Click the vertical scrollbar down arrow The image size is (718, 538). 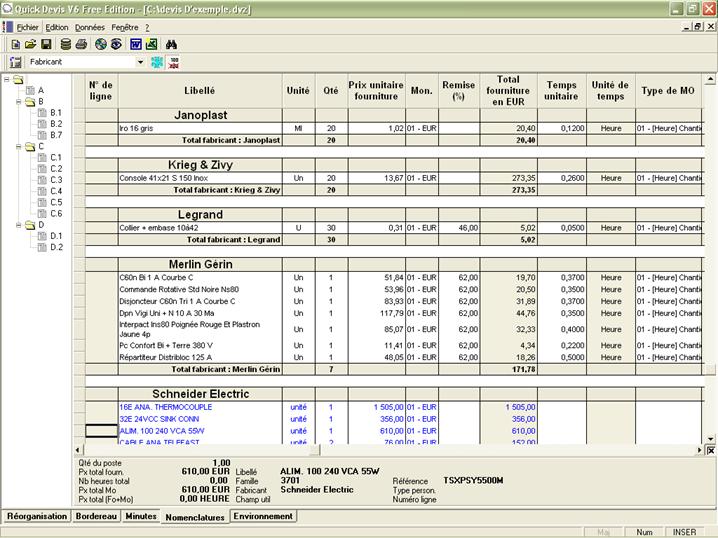click(710, 438)
